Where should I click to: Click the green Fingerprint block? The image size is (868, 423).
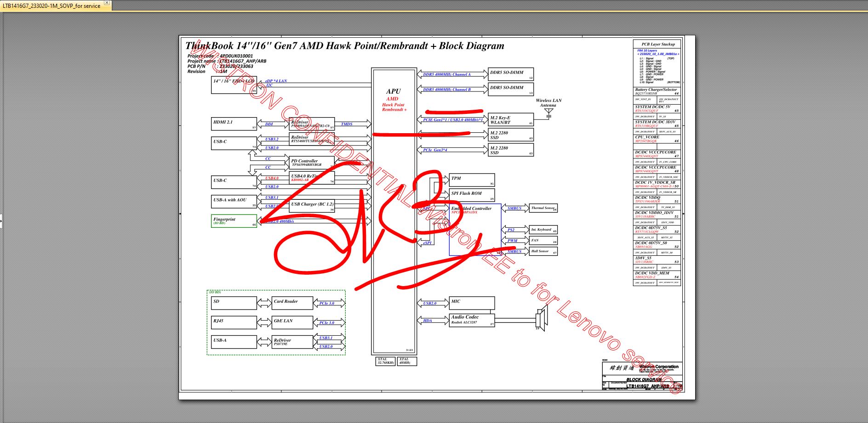[234, 221]
